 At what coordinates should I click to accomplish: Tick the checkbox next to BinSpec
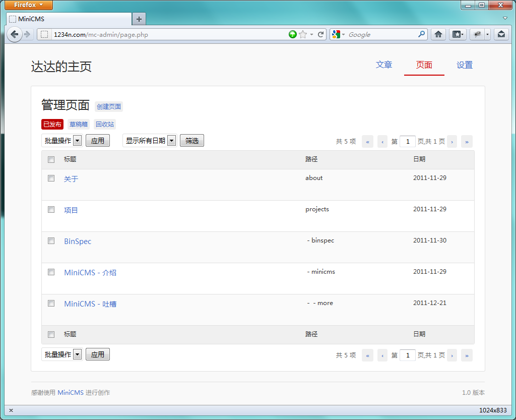[51, 241]
